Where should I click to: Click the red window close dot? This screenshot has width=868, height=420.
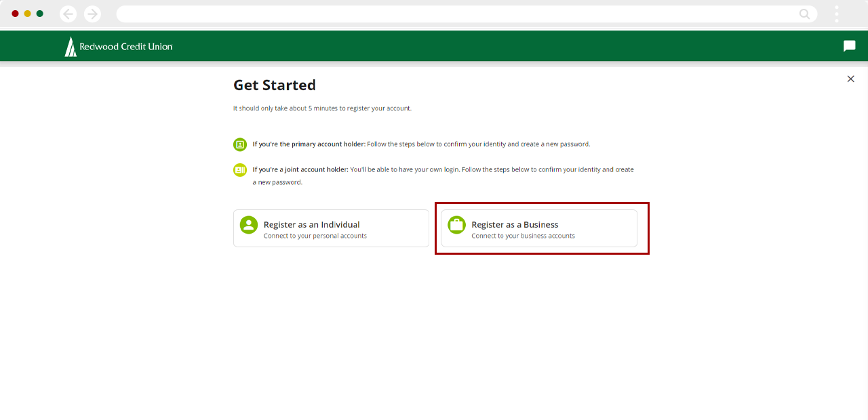[16, 14]
